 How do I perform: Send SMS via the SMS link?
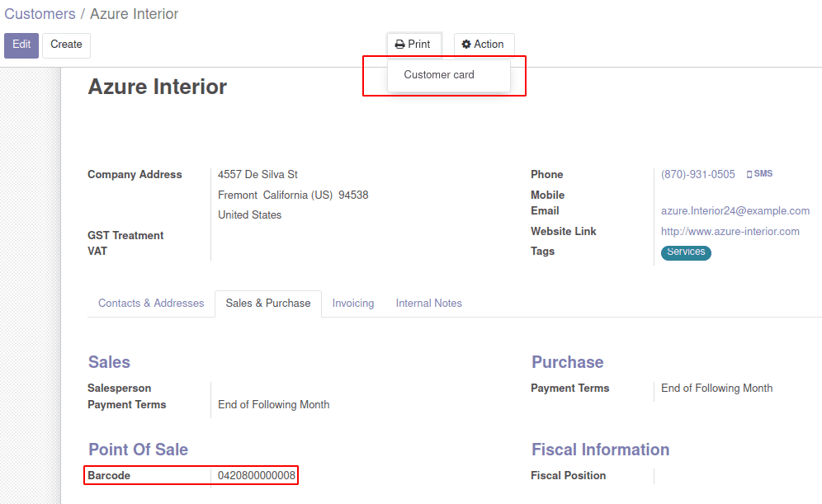(x=759, y=174)
